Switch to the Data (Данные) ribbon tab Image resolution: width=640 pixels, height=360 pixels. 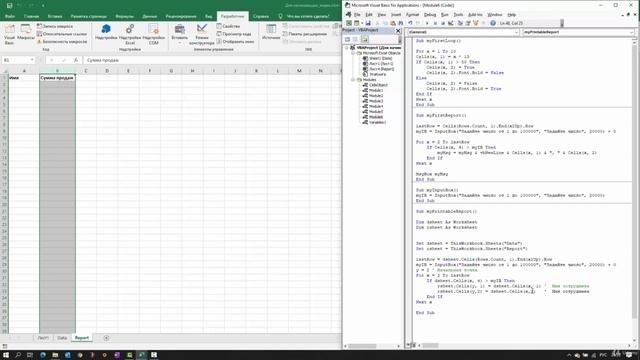coord(149,16)
